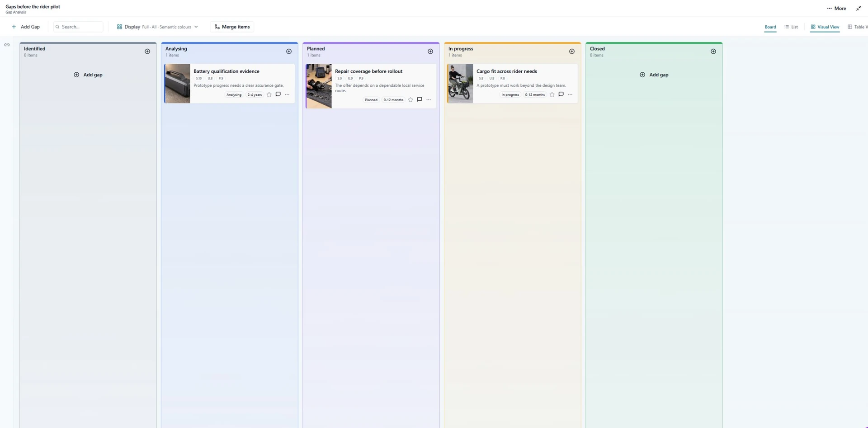
Task: Click the plus icon in Identified column header
Action: pos(147,52)
